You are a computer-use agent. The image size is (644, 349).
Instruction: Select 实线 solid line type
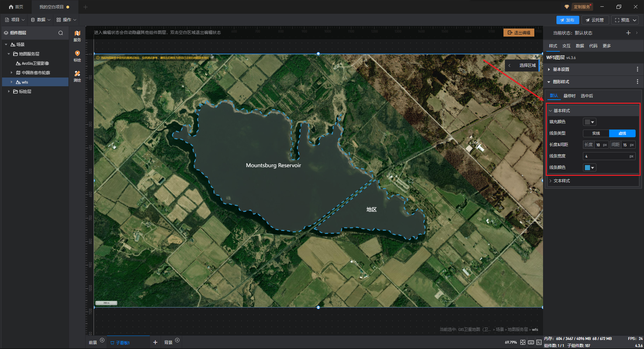[596, 134]
